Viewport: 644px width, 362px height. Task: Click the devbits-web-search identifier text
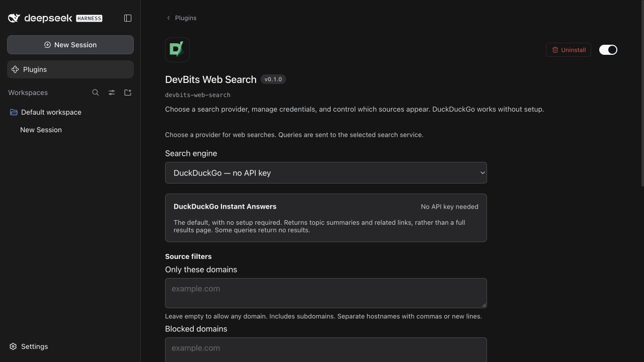click(x=198, y=95)
